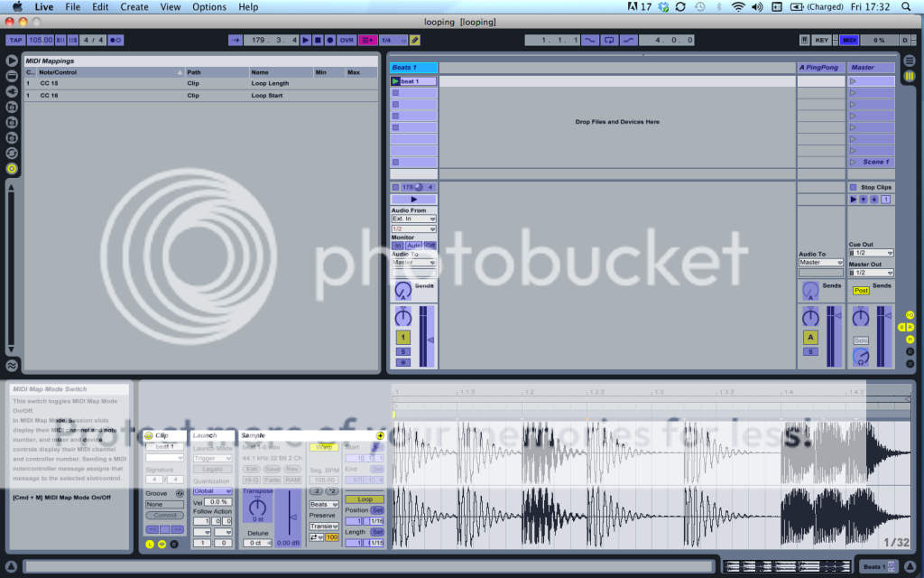The width and height of the screenshot is (924, 578).
Task: Open the Options menu
Action: click(x=209, y=7)
